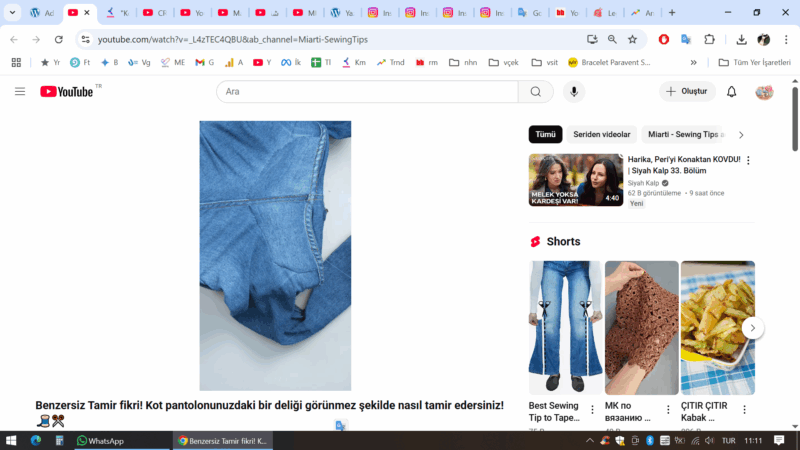Reload the current page
This screenshot has height=450, width=800.
pos(59,39)
